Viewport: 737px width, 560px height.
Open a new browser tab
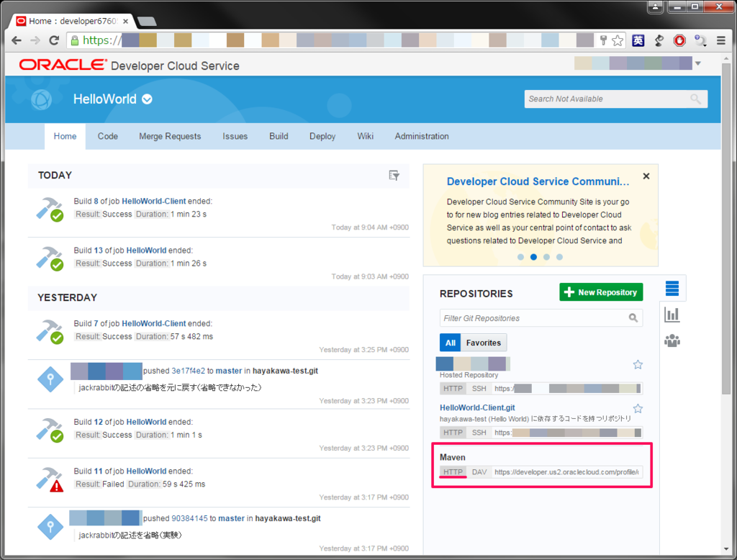(147, 21)
